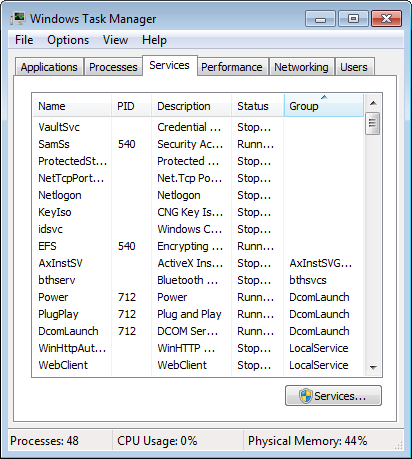Click the Security Ac... description cell
Screen dimensions: 412x459
[x=190, y=144]
